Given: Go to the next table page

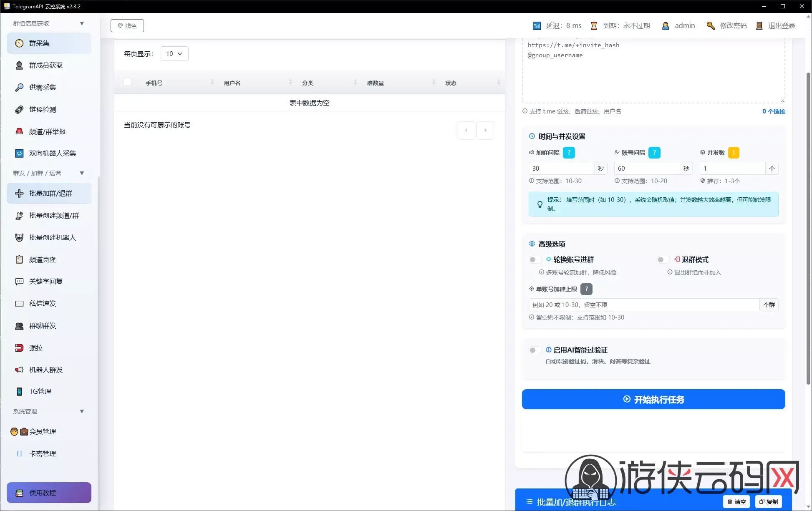Looking at the screenshot, I should [485, 131].
